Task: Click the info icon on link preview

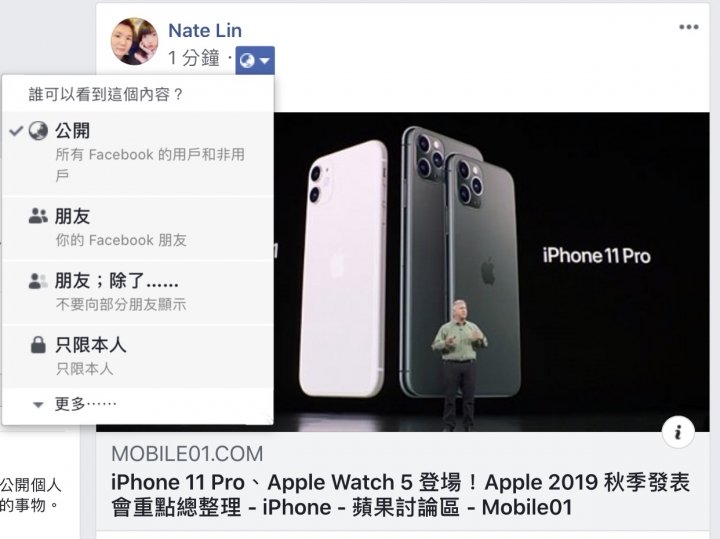Action: click(678, 432)
